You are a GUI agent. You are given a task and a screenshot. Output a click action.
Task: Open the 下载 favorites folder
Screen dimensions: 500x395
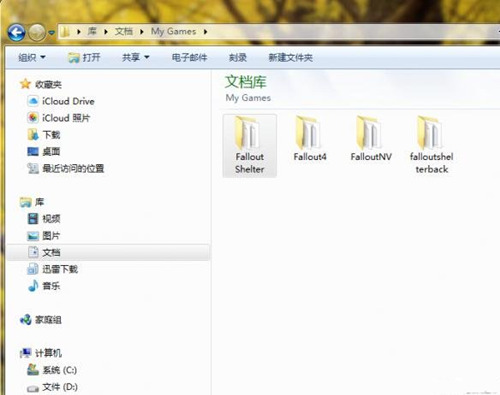coord(44,135)
